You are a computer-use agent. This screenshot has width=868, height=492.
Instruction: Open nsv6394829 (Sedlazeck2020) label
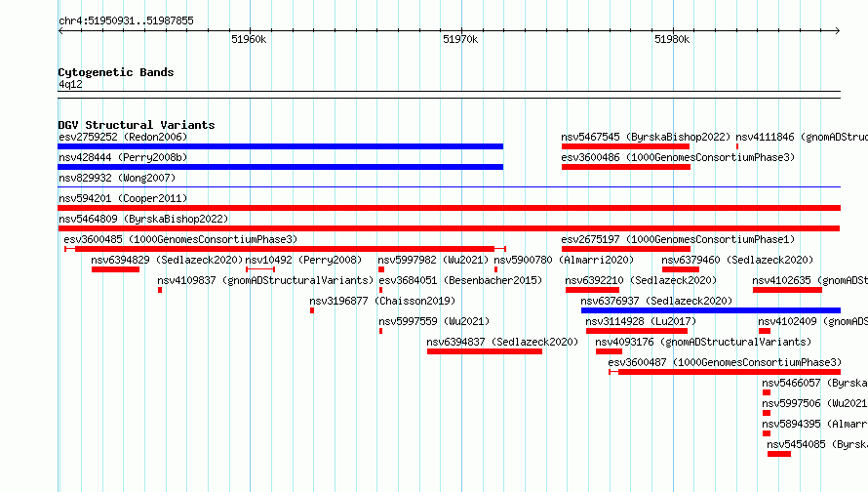[x=167, y=260]
